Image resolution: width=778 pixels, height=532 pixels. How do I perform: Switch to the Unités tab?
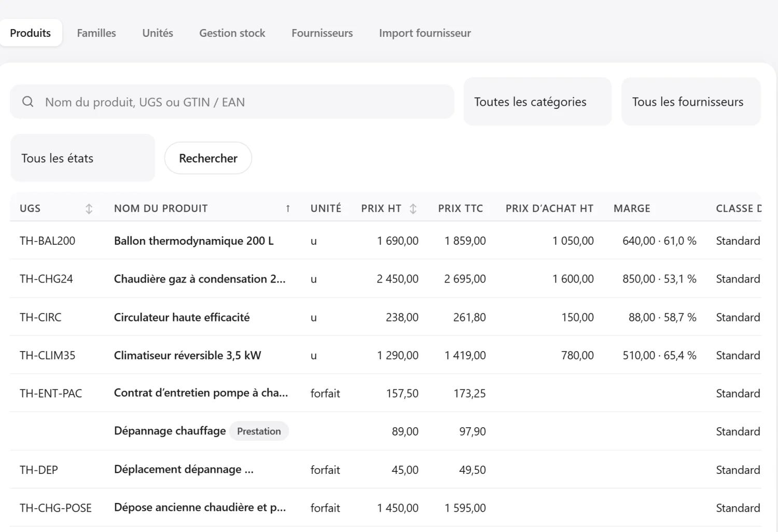click(x=158, y=33)
